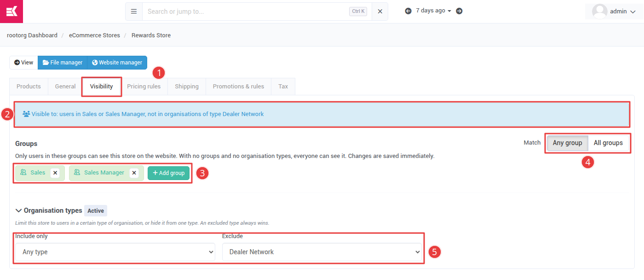The image size is (644, 280).
Task: Click the Add group button
Action: pos(168,173)
